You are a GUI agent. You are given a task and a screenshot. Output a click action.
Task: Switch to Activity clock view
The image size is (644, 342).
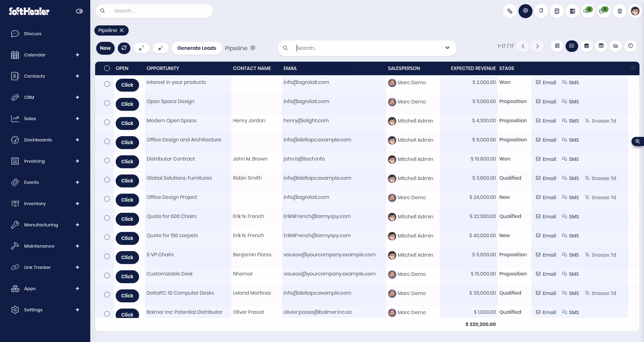coord(630,46)
